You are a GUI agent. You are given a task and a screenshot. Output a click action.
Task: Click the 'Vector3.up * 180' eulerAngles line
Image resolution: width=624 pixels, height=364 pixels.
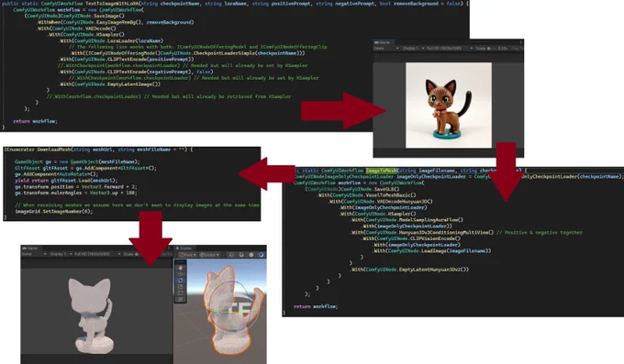click(75, 193)
